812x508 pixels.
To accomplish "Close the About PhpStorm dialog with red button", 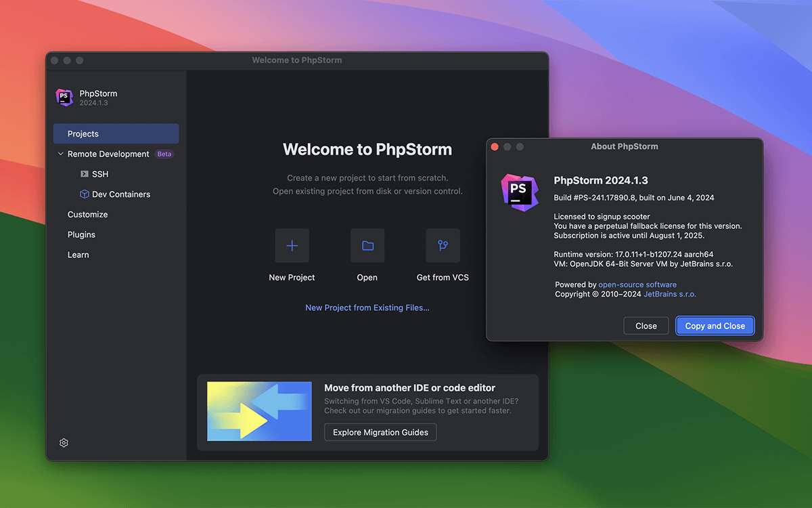I will [495, 146].
